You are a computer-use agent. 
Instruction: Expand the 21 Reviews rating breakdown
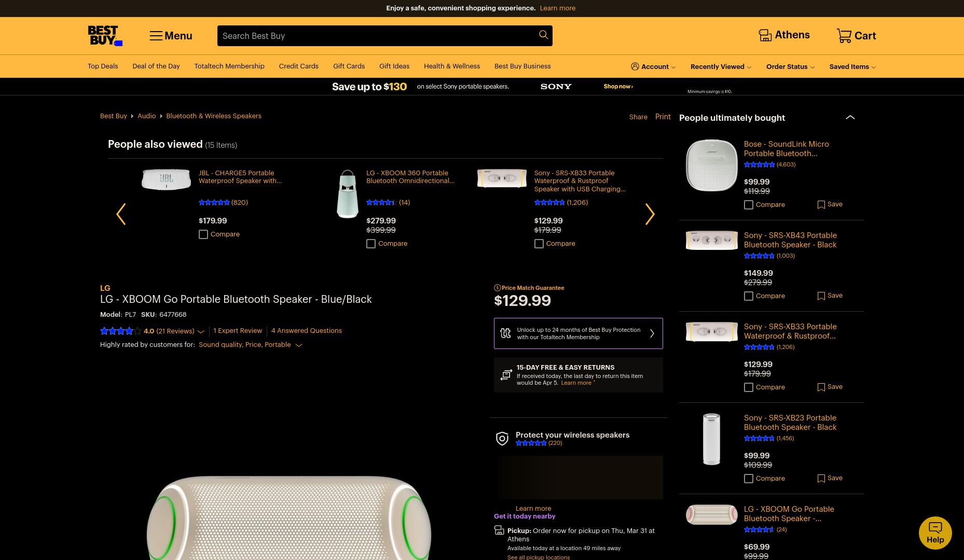pos(201,331)
